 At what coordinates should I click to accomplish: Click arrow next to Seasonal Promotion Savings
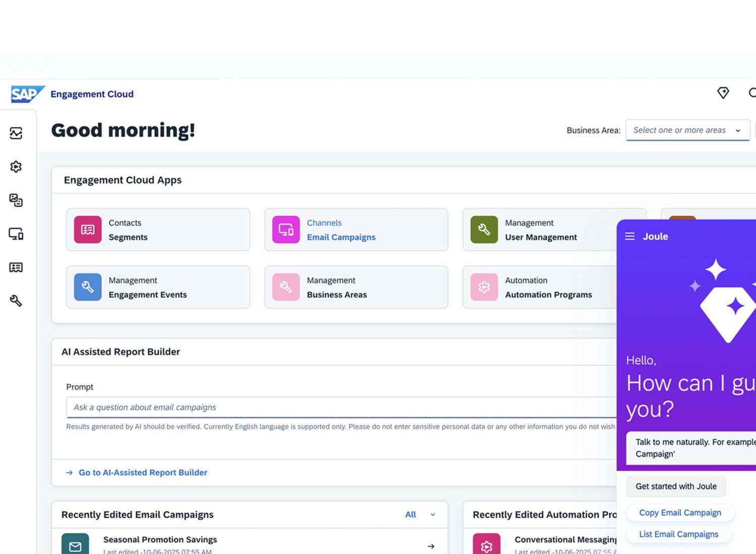(x=431, y=546)
